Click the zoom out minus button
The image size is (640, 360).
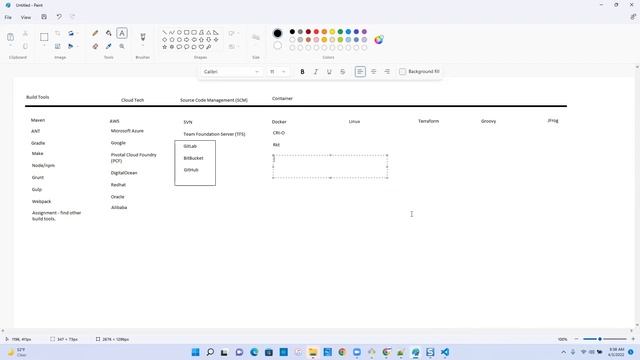coord(576,339)
